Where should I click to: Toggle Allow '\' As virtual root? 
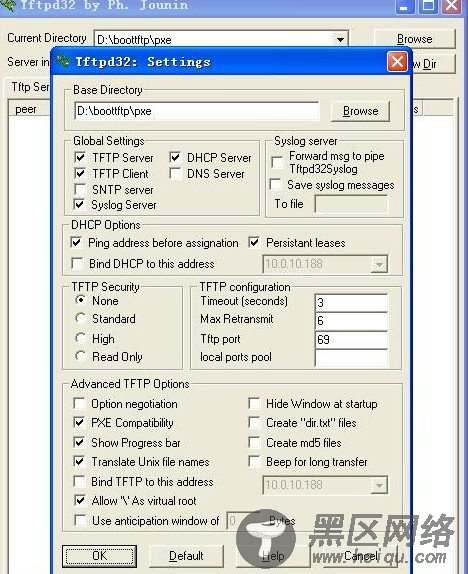(80, 500)
